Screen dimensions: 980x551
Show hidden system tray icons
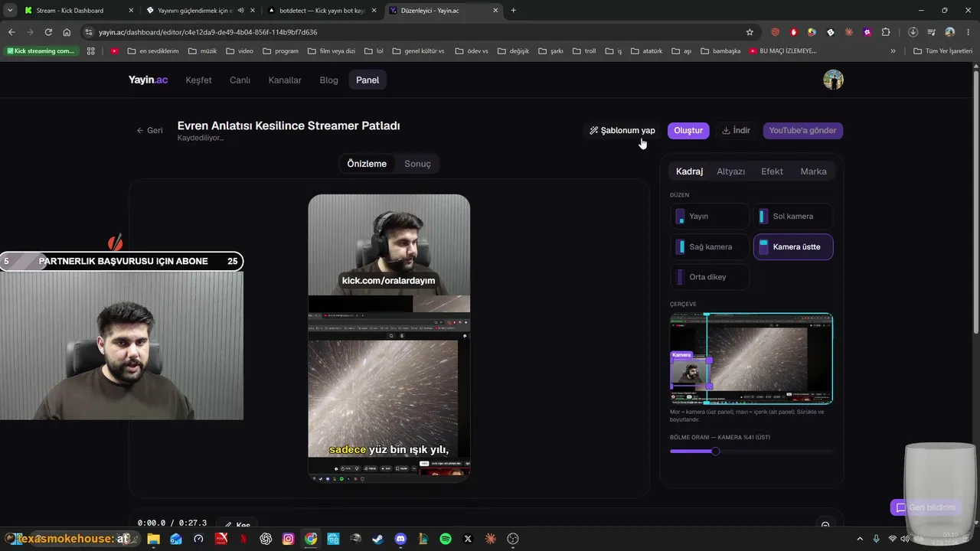click(x=859, y=539)
